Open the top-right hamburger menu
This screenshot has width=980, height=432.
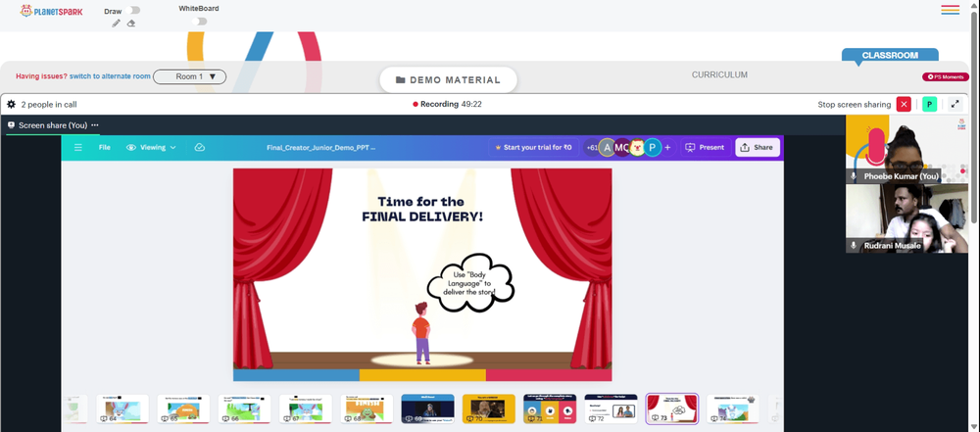click(x=950, y=10)
